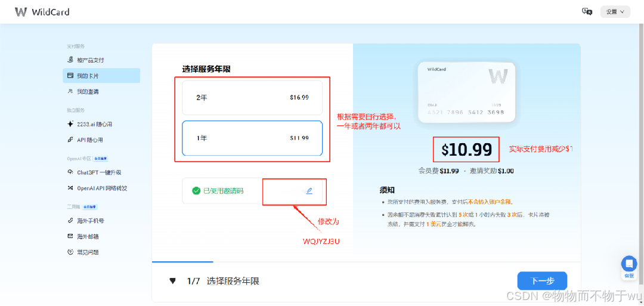Select the 1年 $11.99 plan
644x306 pixels.
tap(252, 138)
